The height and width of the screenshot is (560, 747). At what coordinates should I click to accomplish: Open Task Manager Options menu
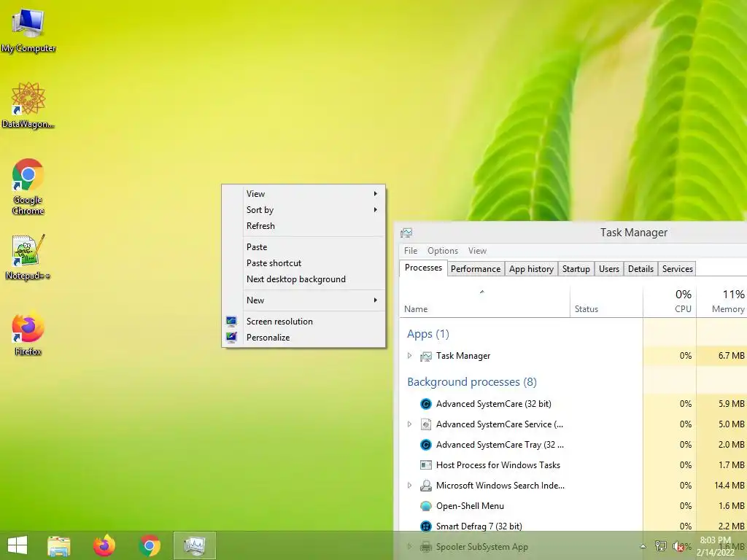click(443, 251)
